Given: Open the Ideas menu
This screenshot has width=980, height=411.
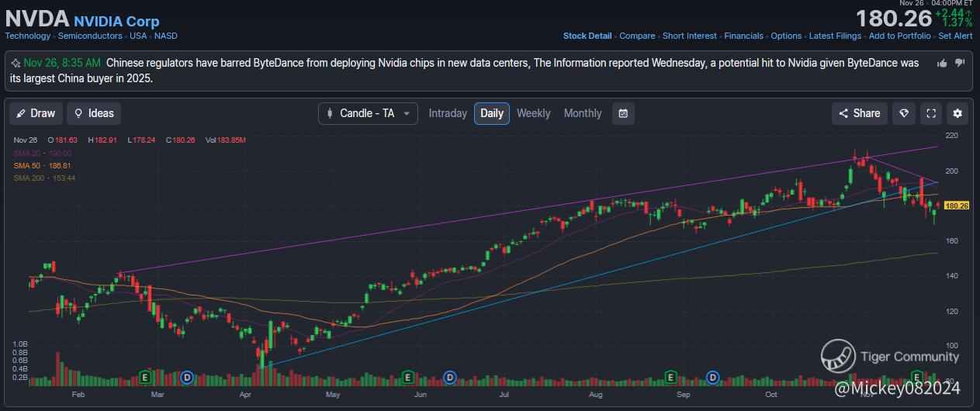Looking at the screenshot, I should pos(93,113).
